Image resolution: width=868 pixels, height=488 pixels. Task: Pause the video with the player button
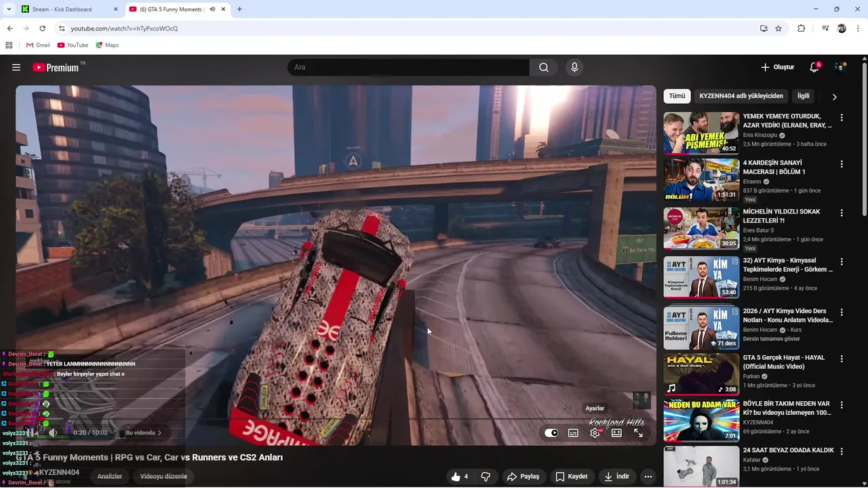(x=31, y=432)
